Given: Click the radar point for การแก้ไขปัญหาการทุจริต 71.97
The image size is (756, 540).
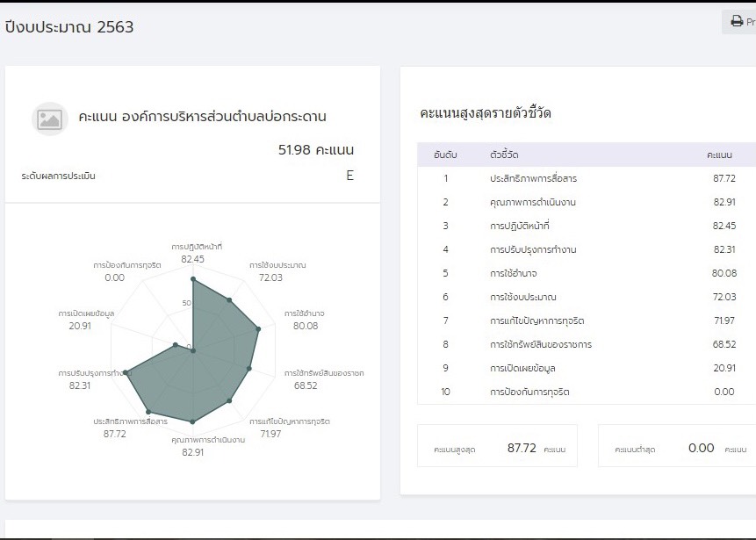Looking at the screenshot, I should [229, 400].
